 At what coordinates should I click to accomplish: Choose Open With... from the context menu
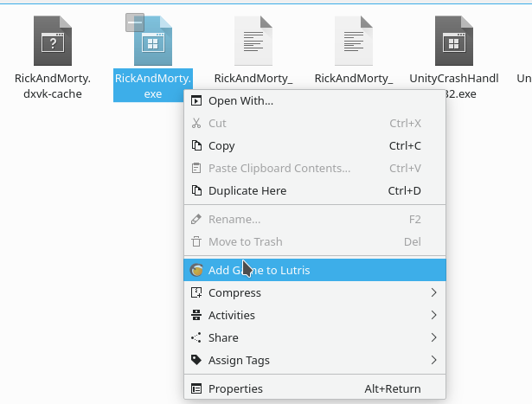315,100
